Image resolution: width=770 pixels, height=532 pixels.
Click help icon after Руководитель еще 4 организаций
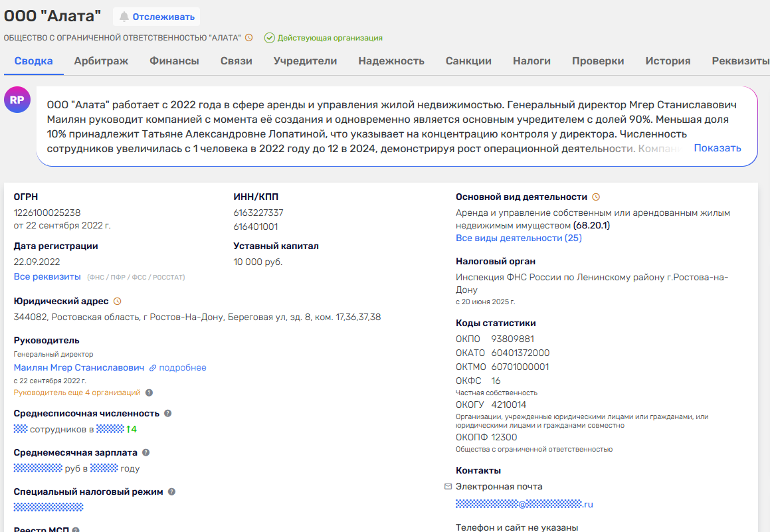click(x=149, y=393)
